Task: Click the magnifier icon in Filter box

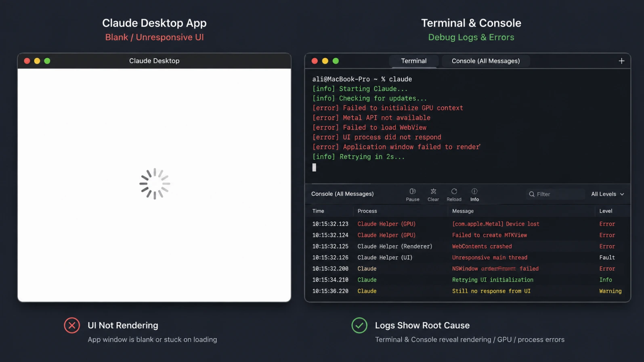Action: (x=532, y=194)
